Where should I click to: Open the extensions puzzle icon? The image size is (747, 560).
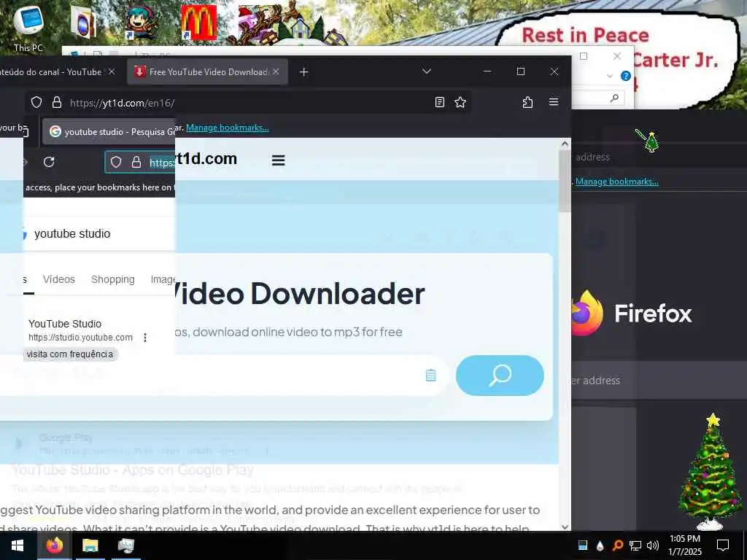pos(527,102)
